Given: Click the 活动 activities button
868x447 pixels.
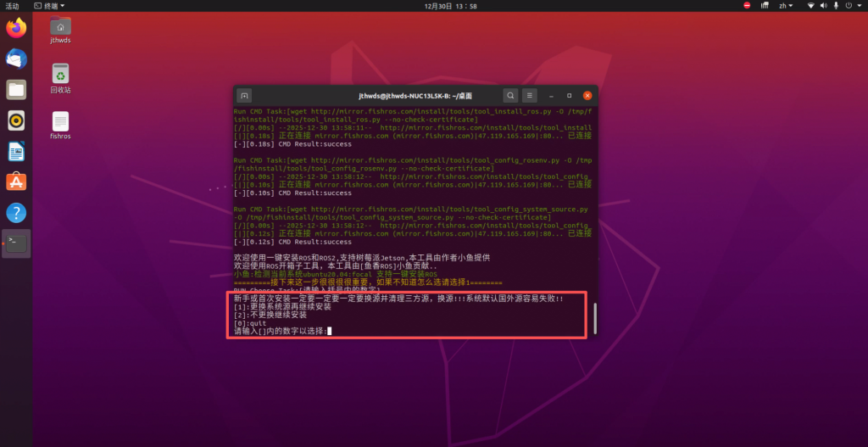Looking at the screenshot, I should 12,5.
